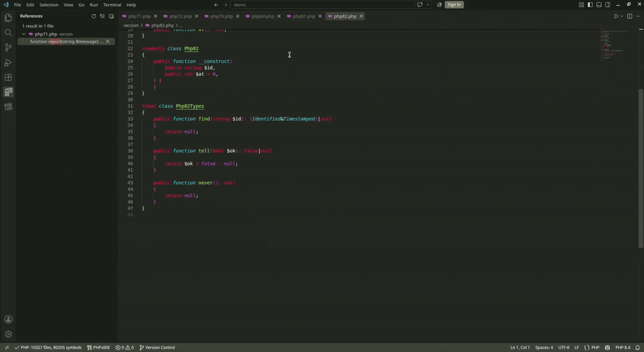
Task: Collapse the php71.php results tree node
Action: pos(23,34)
